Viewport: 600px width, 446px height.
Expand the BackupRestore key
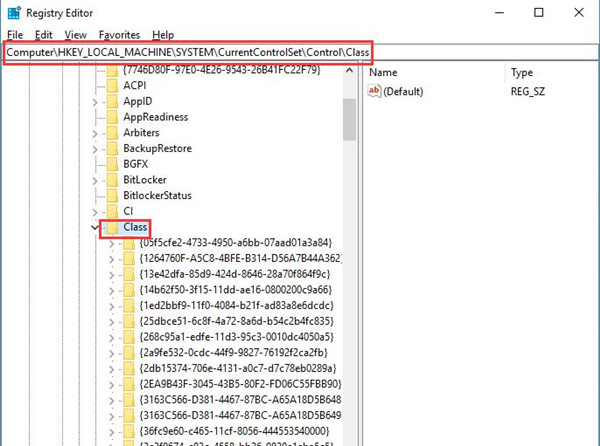tap(95, 149)
